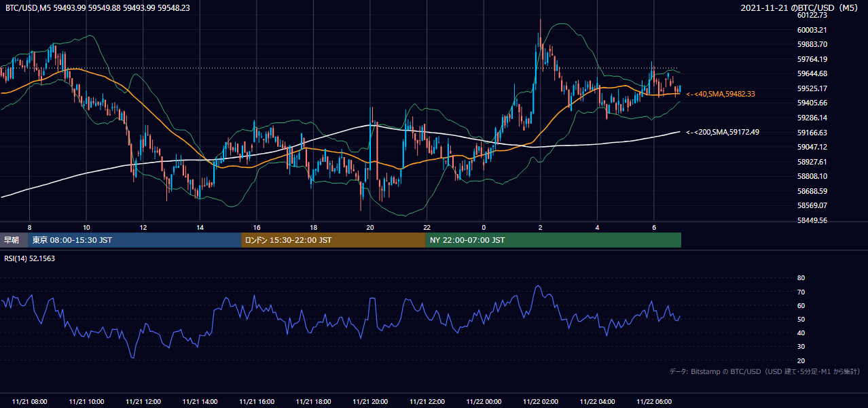Pick hour 18 on the chart time axis
Viewport: 868px width, 408px height.
[313, 227]
